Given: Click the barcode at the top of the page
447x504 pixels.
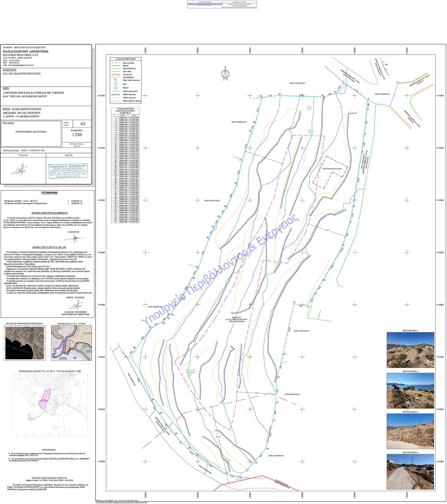Looking at the screenshot, I should tap(205, 4).
